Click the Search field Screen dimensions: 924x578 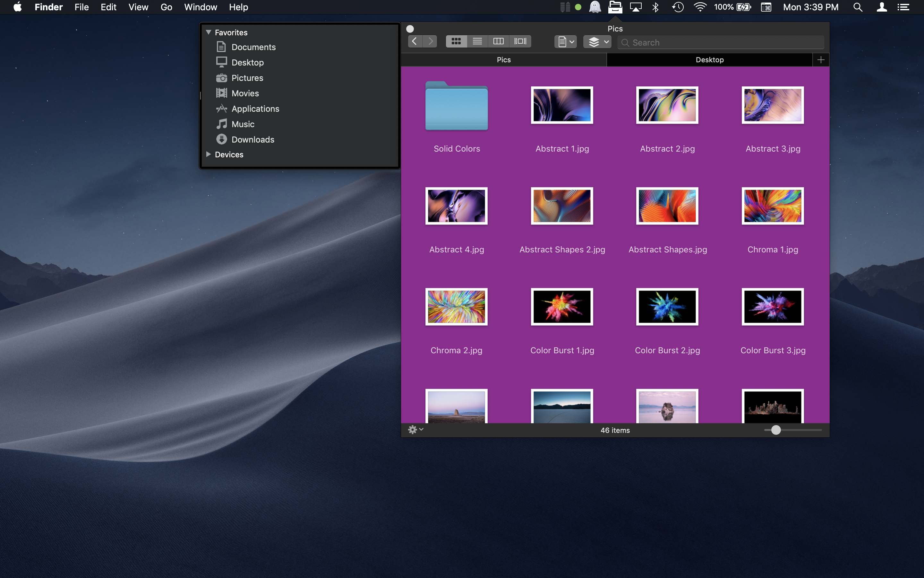click(x=721, y=42)
